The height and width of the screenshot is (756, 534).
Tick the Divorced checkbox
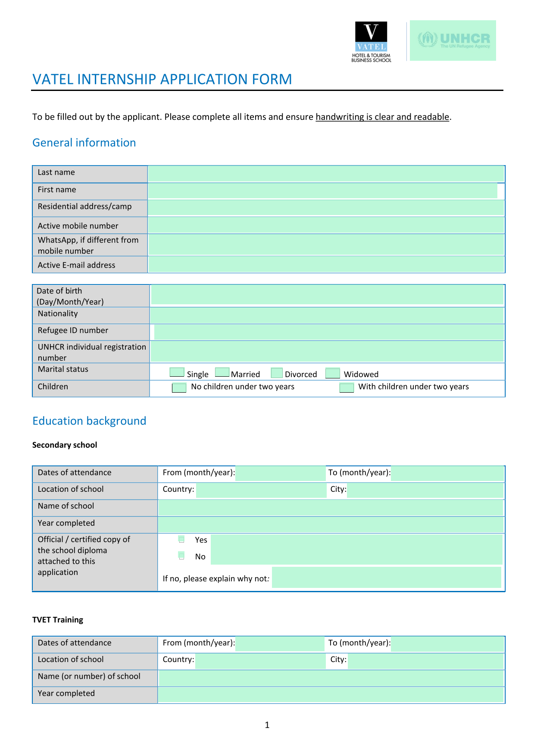pos(277,373)
